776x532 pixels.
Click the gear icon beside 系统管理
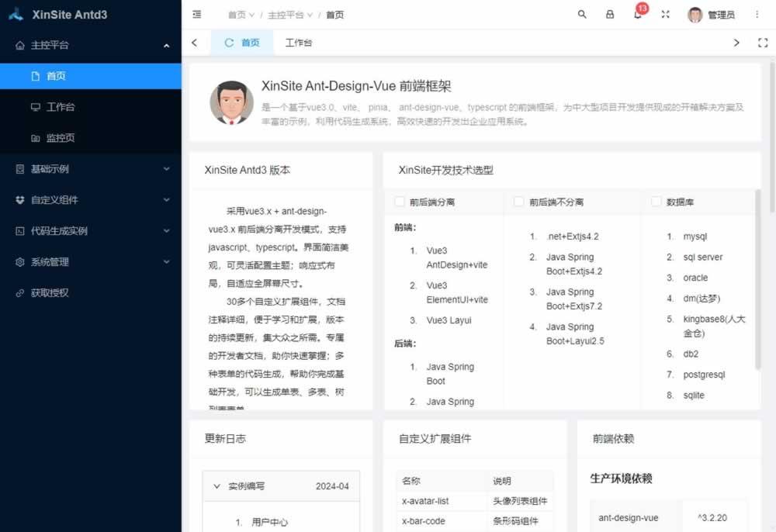[20, 262]
